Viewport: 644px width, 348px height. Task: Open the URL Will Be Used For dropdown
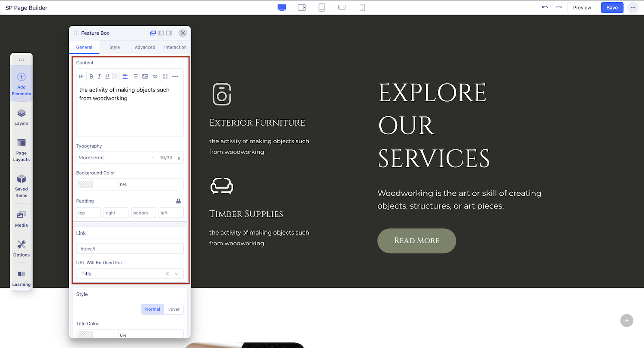[x=176, y=274]
